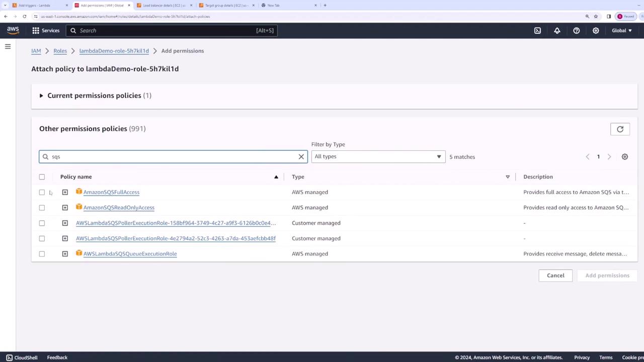Clear the sqs search filter
Image resolution: width=644 pixels, height=362 pixels.
click(x=301, y=157)
